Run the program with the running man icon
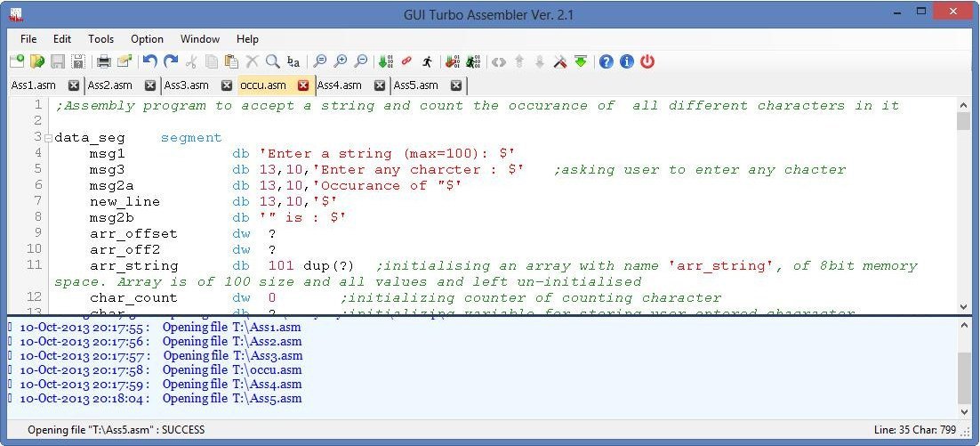The height and width of the screenshot is (446, 980). pos(427,61)
